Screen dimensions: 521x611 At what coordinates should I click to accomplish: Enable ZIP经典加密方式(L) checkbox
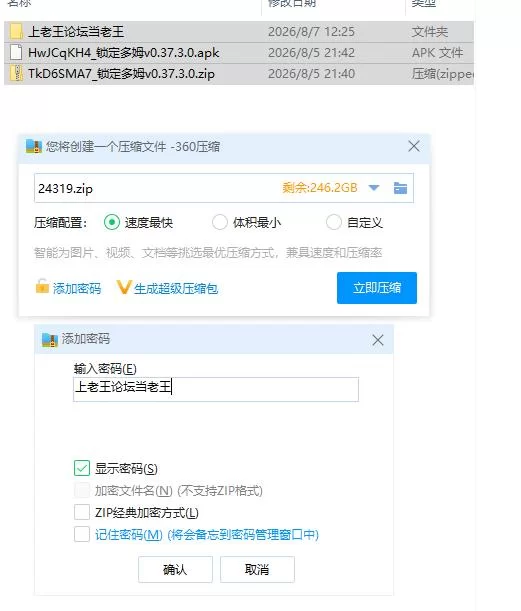pyautogui.click(x=82, y=512)
